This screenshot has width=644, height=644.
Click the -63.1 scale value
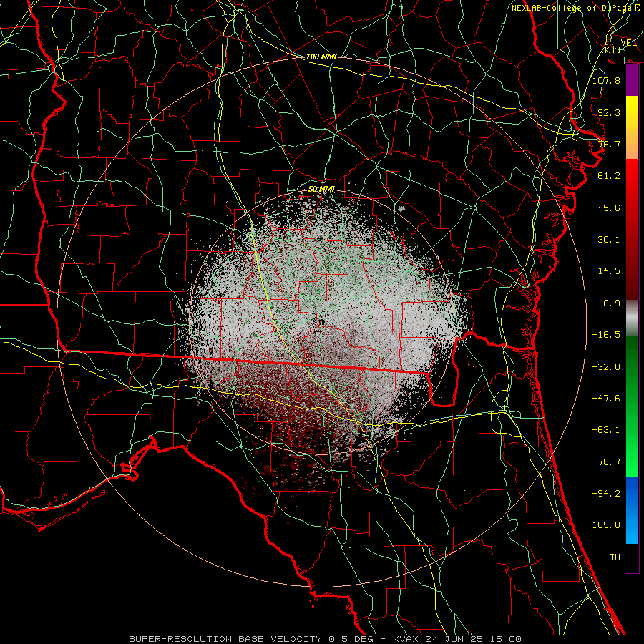606,430
